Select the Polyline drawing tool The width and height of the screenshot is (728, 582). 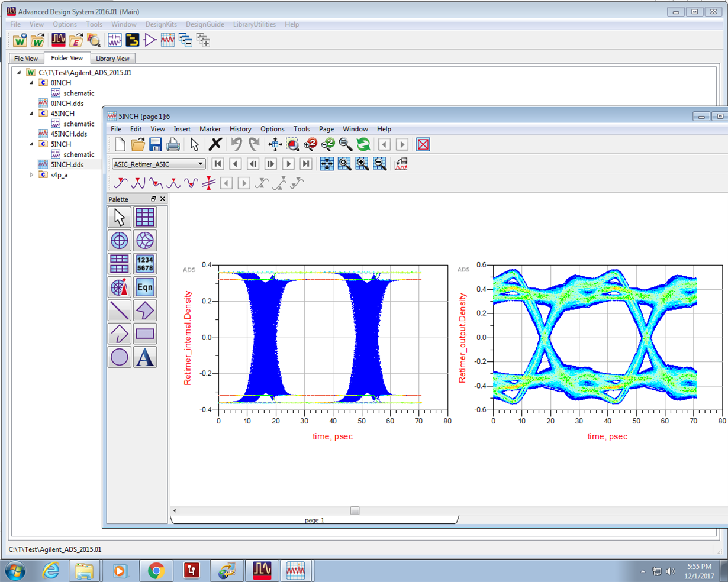click(120, 334)
